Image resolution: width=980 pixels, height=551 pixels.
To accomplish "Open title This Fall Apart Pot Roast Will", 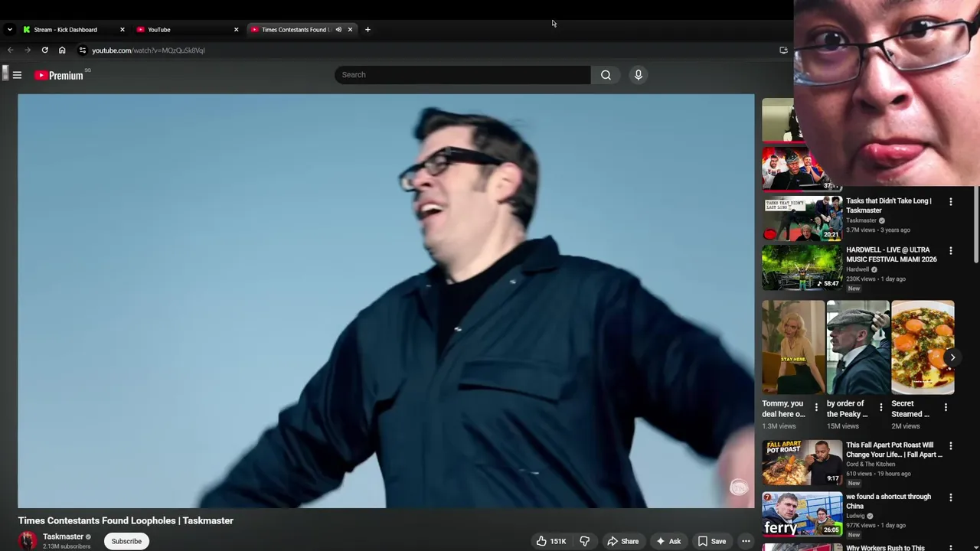I will click(x=894, y=450).
